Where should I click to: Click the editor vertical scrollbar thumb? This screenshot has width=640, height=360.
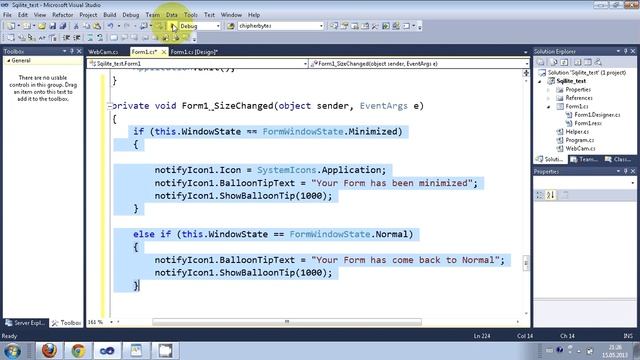526,263
